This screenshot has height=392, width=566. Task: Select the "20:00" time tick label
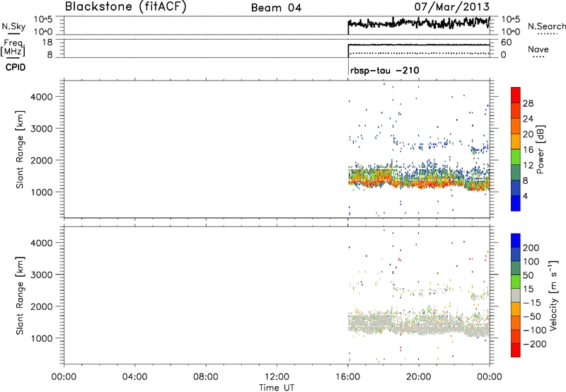click(x=418, y=377)
